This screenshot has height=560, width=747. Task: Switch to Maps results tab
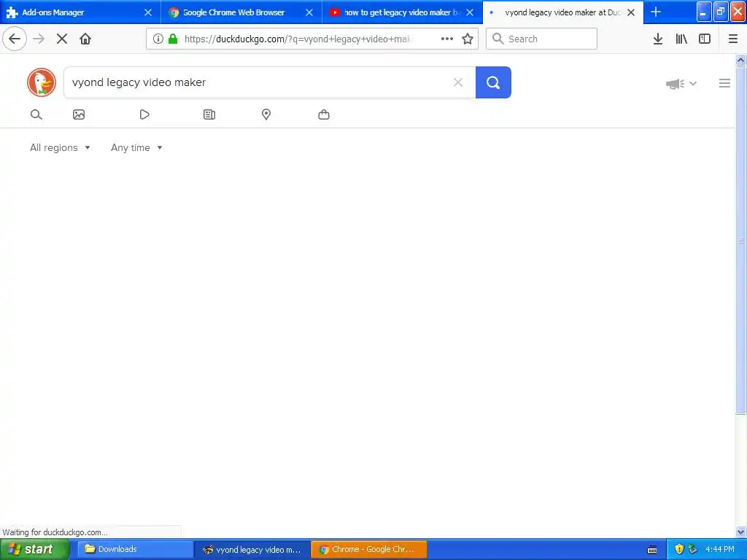266,114
